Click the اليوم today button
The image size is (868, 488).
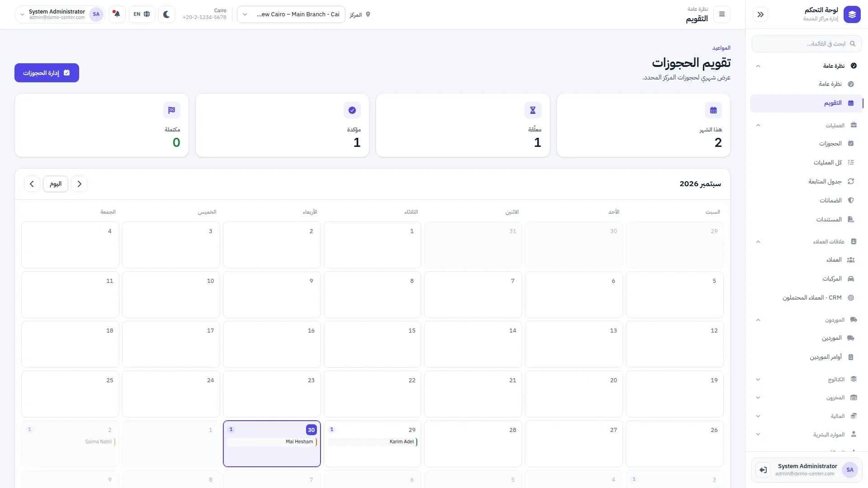(x=56, y=184)
